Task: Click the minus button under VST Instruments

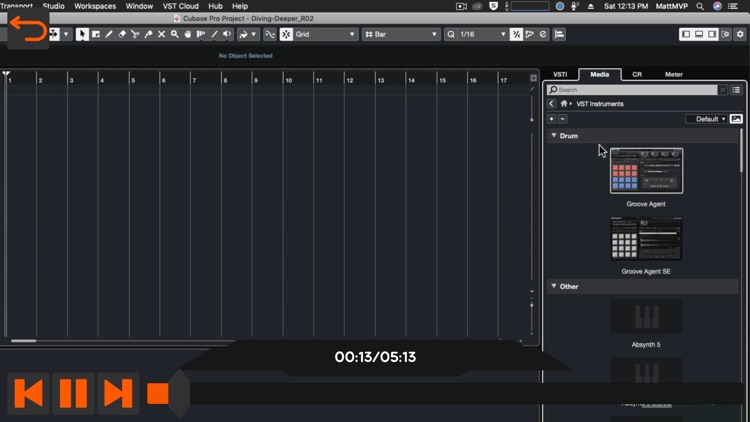Action: pyautogui.click(x=563, y=119)
